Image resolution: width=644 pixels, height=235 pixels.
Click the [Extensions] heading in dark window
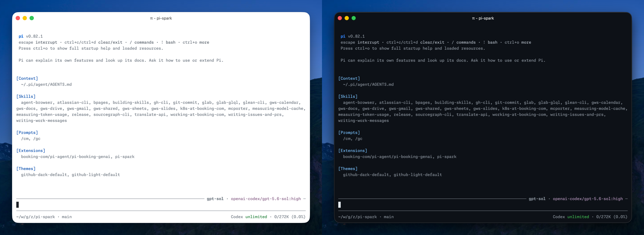click(x=353, y=150)
